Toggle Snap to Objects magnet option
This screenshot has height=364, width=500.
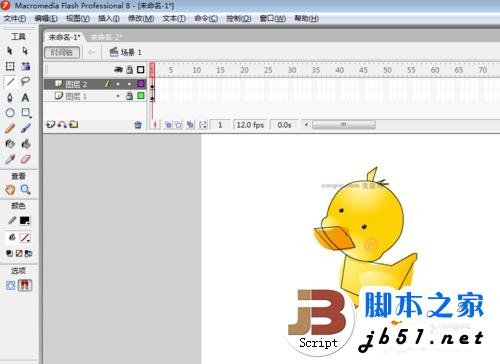[25, 285]
